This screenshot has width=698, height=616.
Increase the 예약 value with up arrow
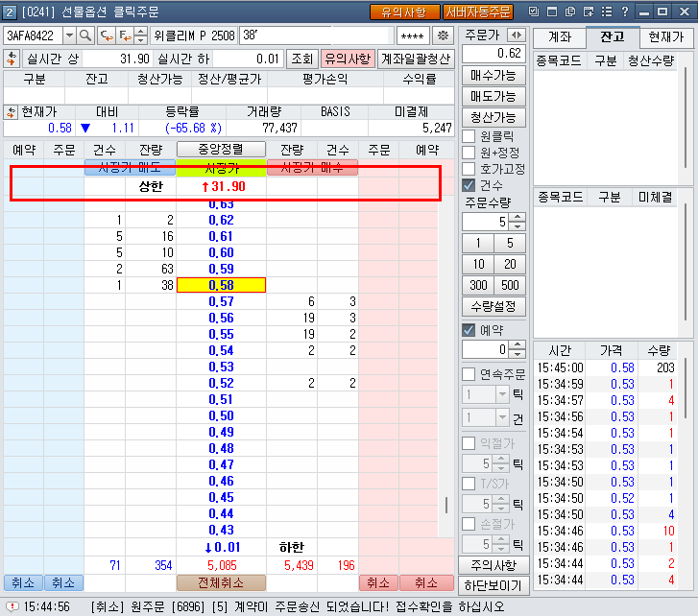(x=517, y=344)
